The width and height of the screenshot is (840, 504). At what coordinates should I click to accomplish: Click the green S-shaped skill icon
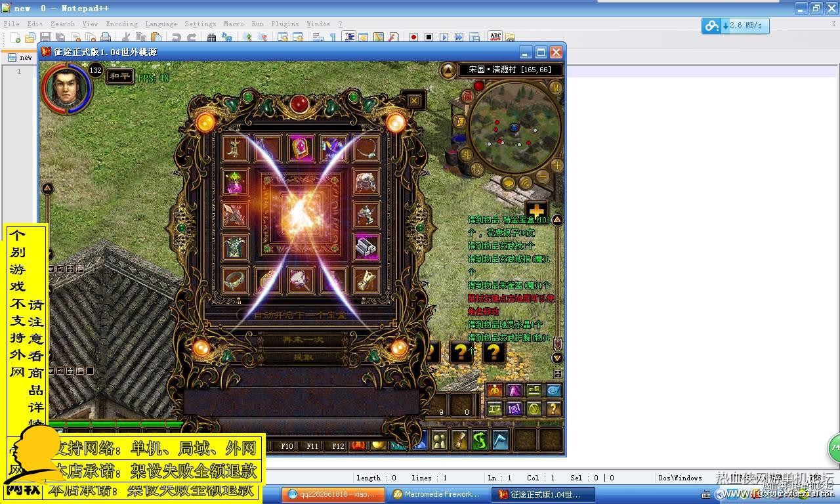480,440
